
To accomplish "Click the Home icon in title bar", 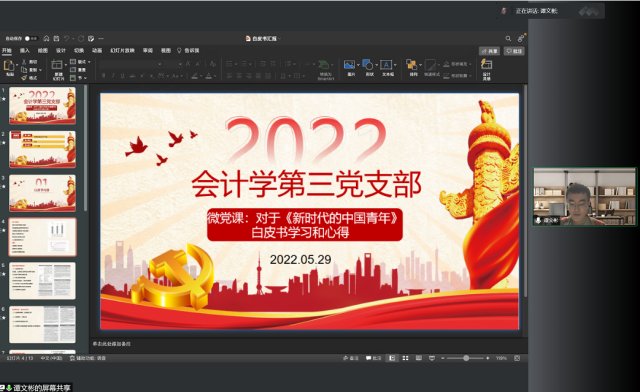I will click(x=47, y=38).
